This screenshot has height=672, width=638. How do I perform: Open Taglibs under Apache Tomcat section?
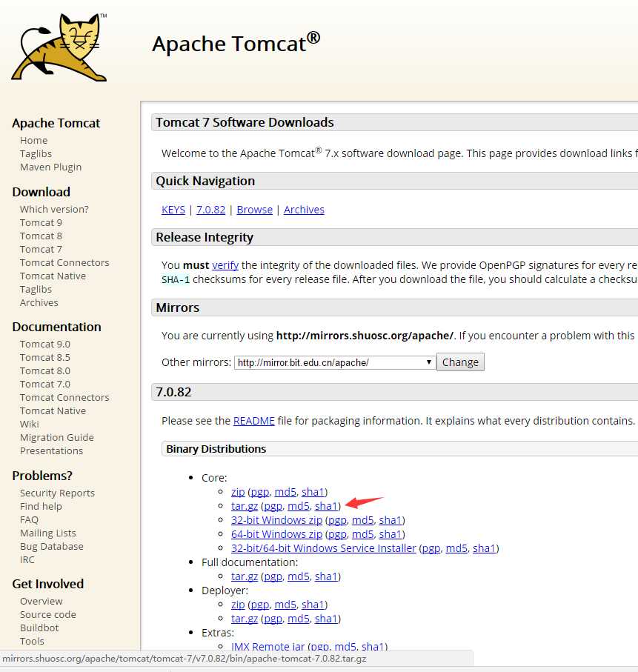coord(36,154)
